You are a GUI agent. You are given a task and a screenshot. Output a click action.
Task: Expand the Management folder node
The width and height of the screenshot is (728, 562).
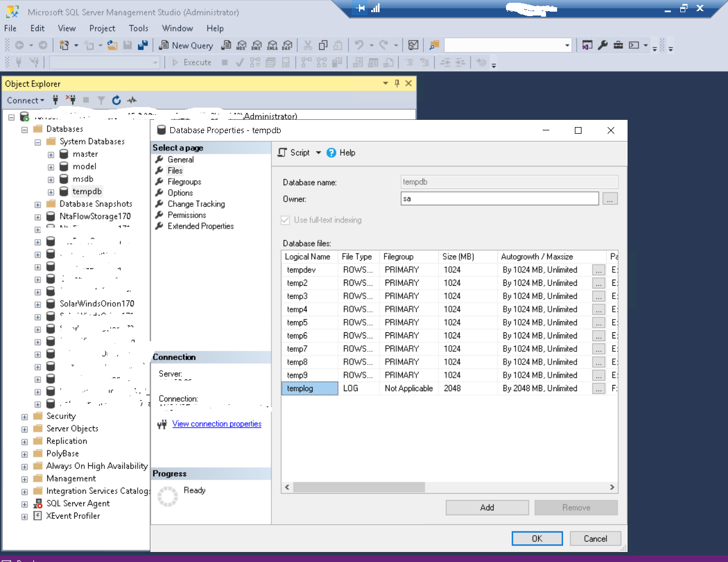pos(24,479)
